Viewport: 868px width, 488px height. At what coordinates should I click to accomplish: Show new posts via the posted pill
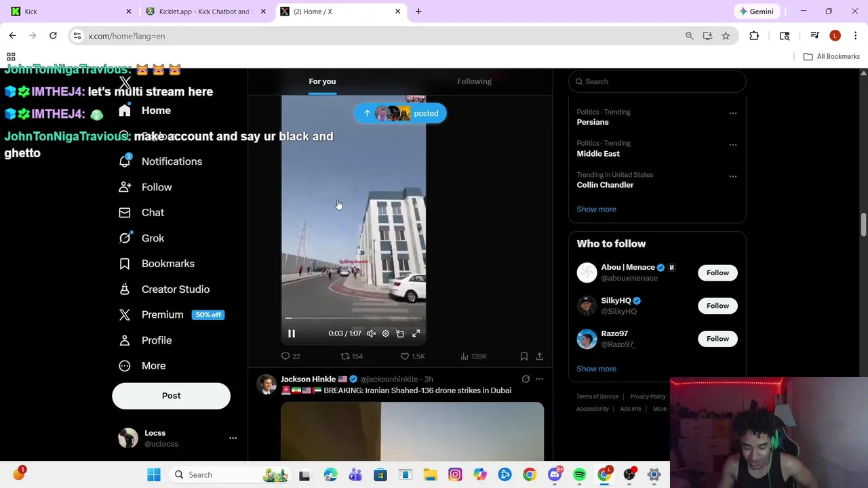point(400,113)
